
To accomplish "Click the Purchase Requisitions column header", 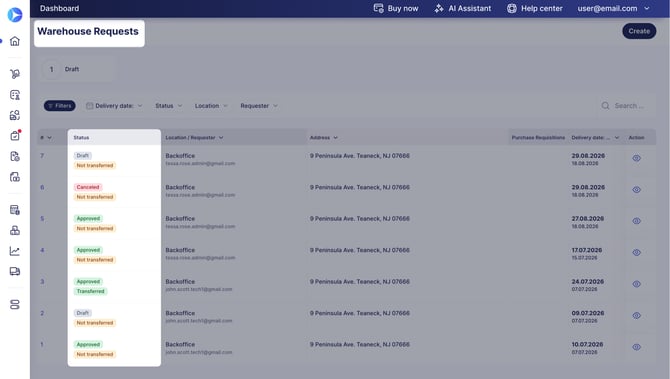I will 538,138.
